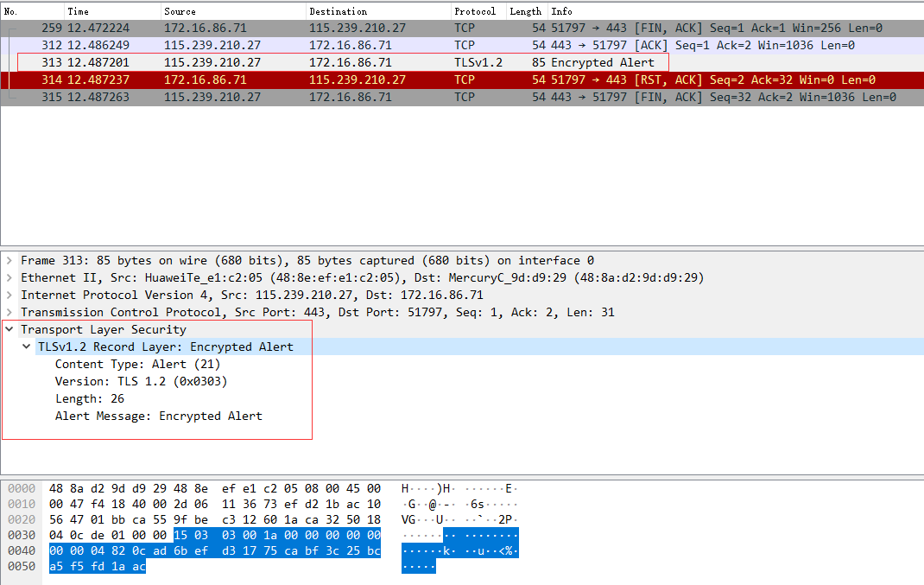
Task: Expand the Ethernet II details node
Action: [x=9, y=277]
